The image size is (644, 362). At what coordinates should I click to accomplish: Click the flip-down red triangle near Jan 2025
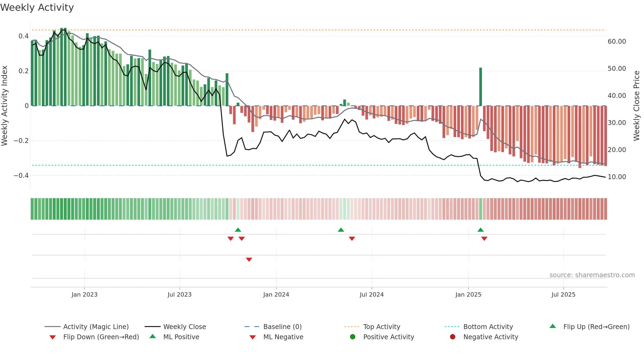(484, 239)
